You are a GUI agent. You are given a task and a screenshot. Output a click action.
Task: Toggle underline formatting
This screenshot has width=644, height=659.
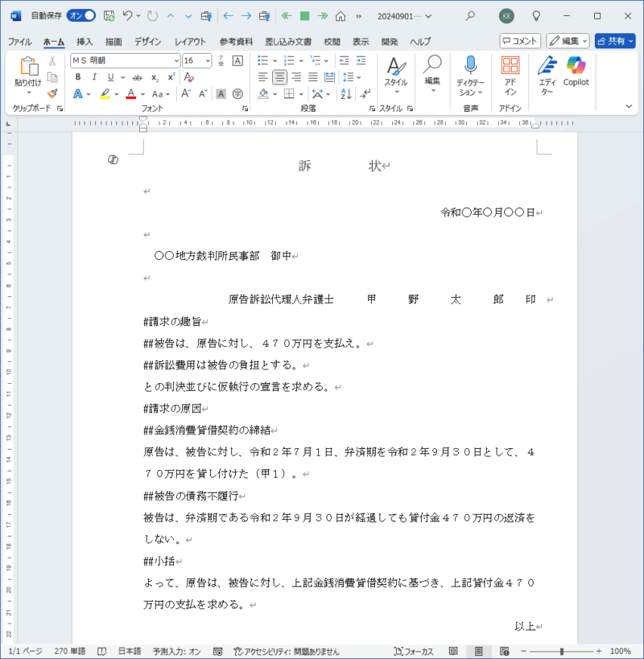pos(110,77)
